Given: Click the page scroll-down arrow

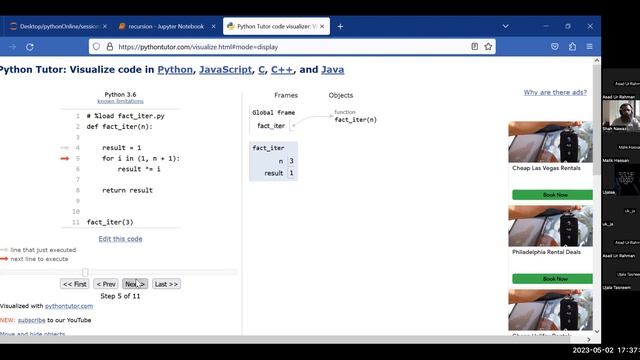Looking at the screenshot, I should (x=597, y=331).
